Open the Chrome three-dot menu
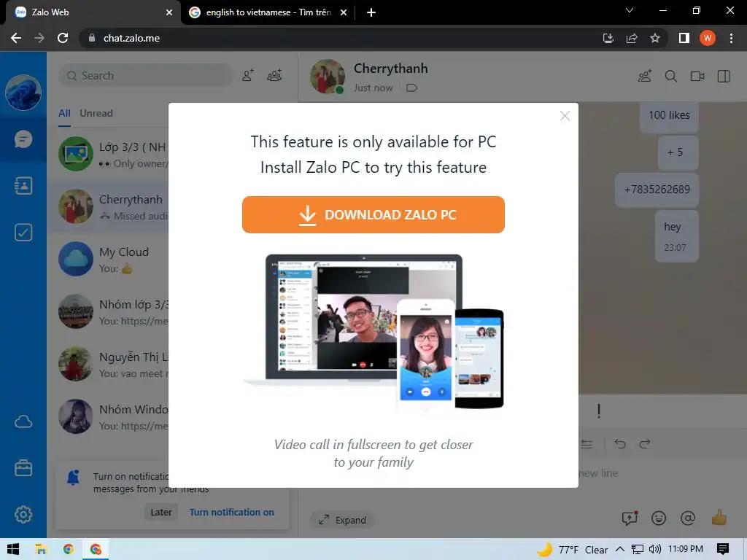Viewport: 747px width, 560px height. coord(731,38)
